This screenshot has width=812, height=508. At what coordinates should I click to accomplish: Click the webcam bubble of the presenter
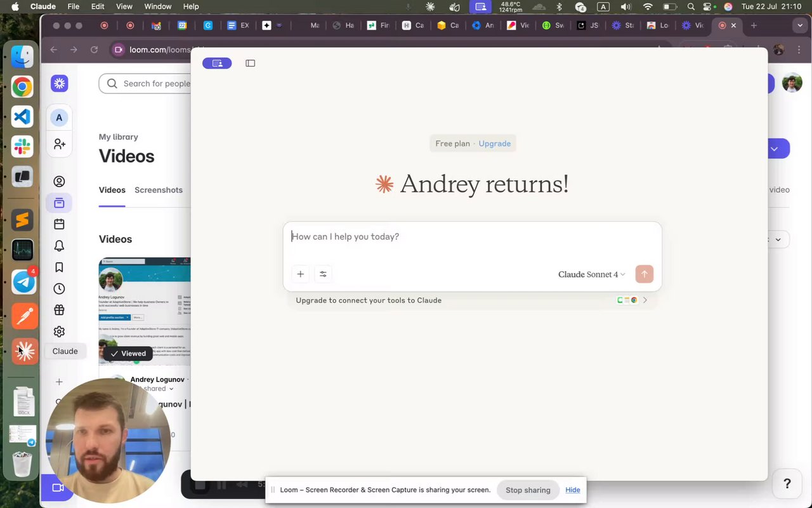[108, 440]
